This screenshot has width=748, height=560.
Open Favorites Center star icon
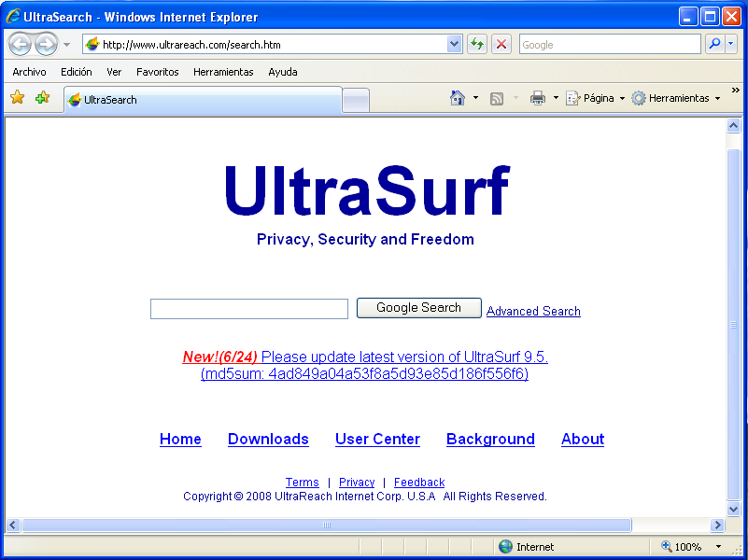[17, 98]
